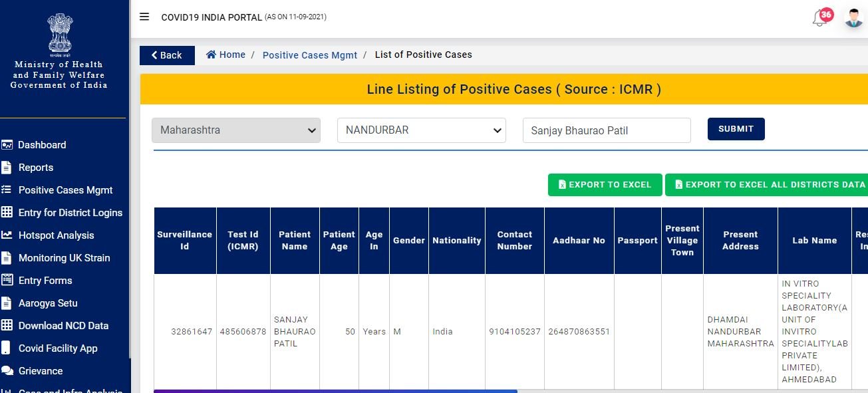Go back using the Back button
The image size is (868, 393).
pyautogui.click(x=166, y=55)
